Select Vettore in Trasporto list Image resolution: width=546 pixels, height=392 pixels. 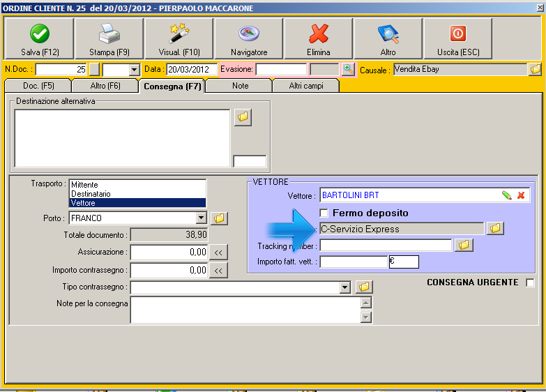click(138, 203)
